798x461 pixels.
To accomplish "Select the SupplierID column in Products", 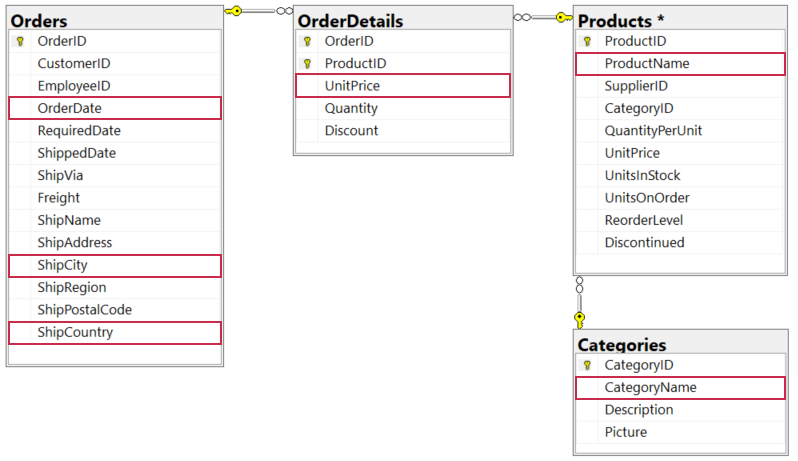I will 680,86.
